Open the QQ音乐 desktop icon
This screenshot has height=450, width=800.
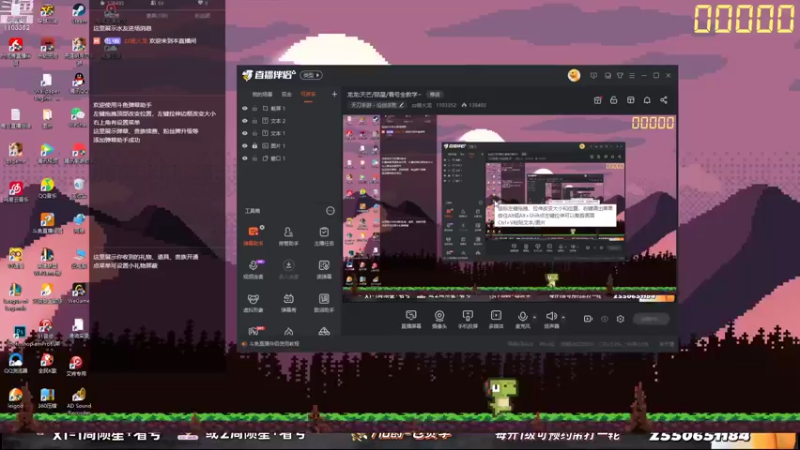click(47, 188)
